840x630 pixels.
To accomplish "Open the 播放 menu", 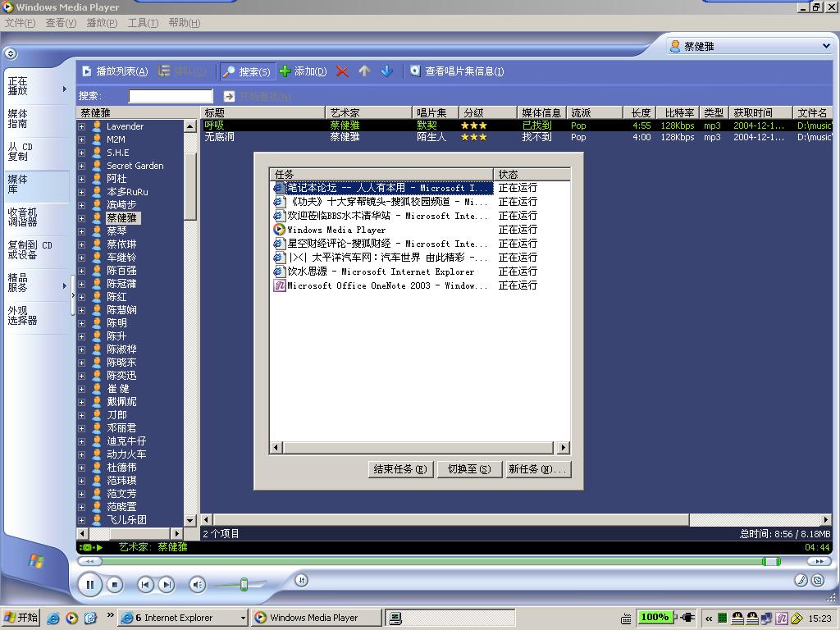I will tap(102, 22).
